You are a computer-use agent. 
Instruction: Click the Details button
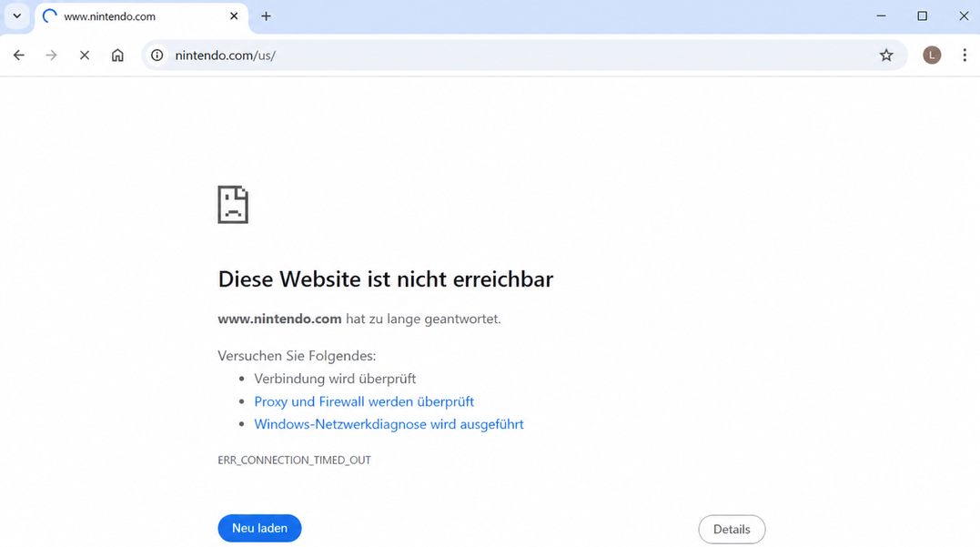[732, 530]
